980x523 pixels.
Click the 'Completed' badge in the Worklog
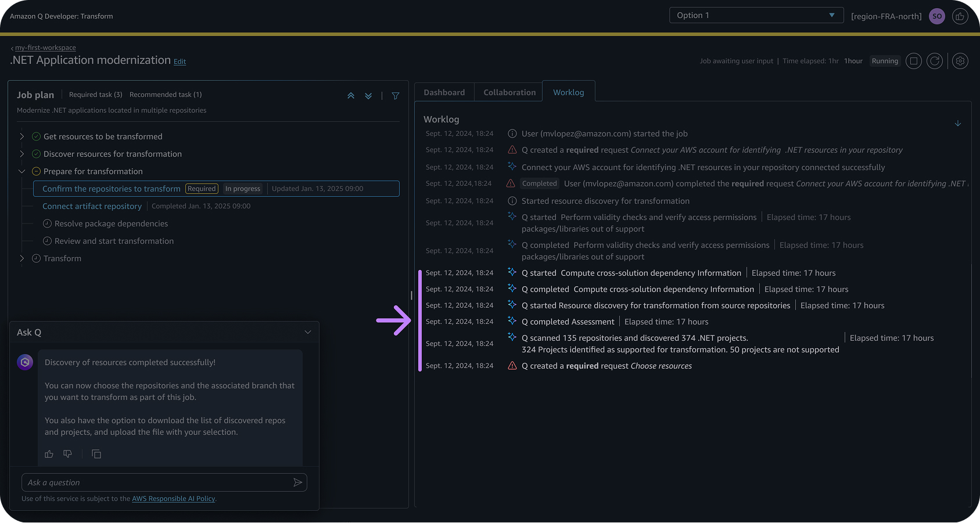(539, 183)
